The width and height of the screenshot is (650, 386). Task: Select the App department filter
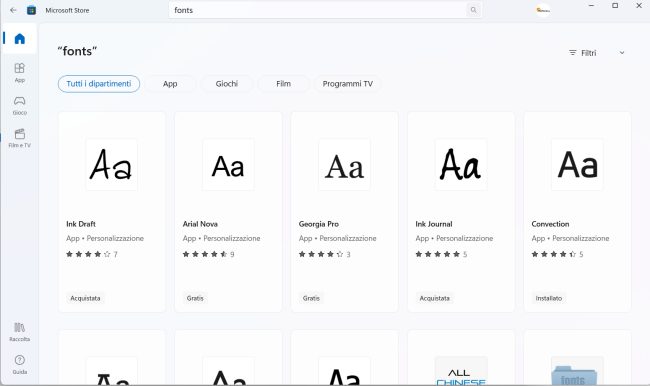(x=170, y=84)
